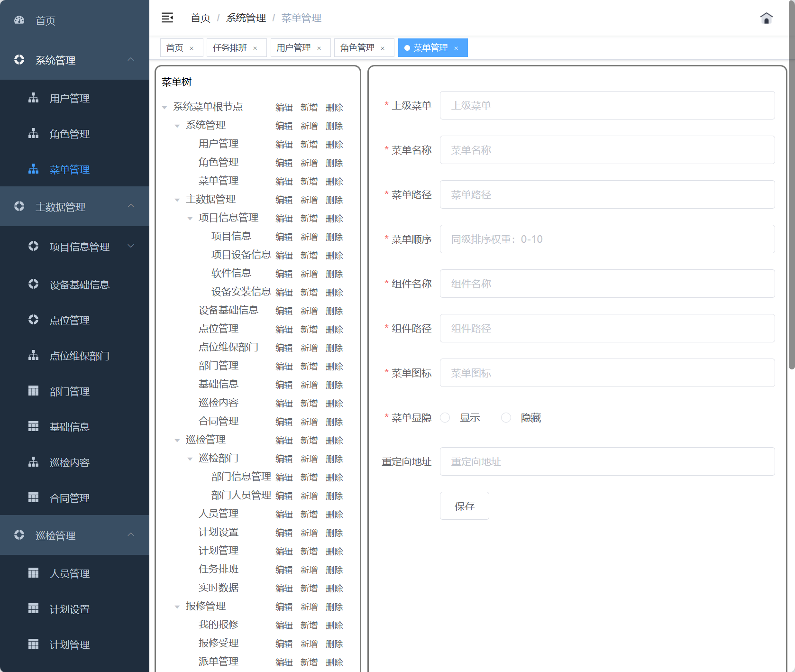795x672 pixels.
Task: Select 实时数据 in the menu tree
Action: click(x=219, y=588)
